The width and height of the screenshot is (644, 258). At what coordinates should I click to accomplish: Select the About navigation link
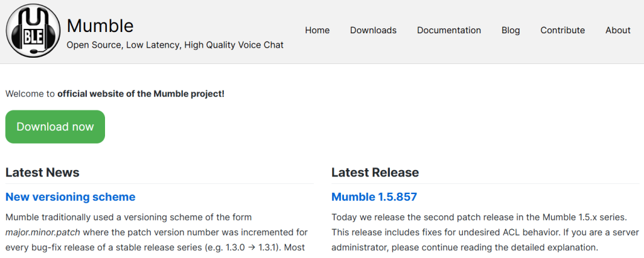[618, 30]
